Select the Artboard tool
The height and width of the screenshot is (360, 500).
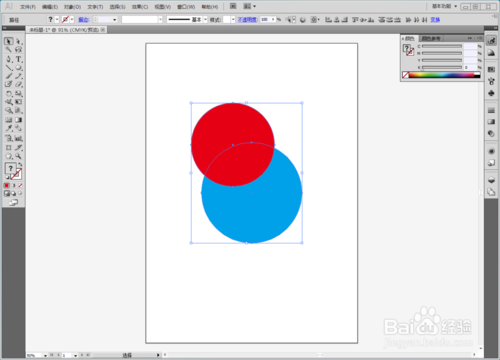pos(9,148)
